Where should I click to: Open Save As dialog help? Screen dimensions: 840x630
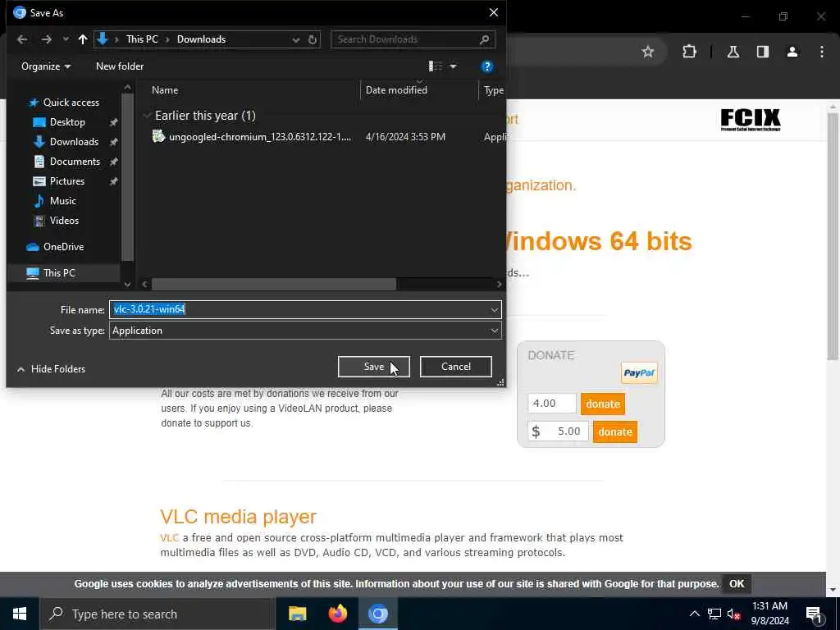pyautogui.click(x=487, y=66)
